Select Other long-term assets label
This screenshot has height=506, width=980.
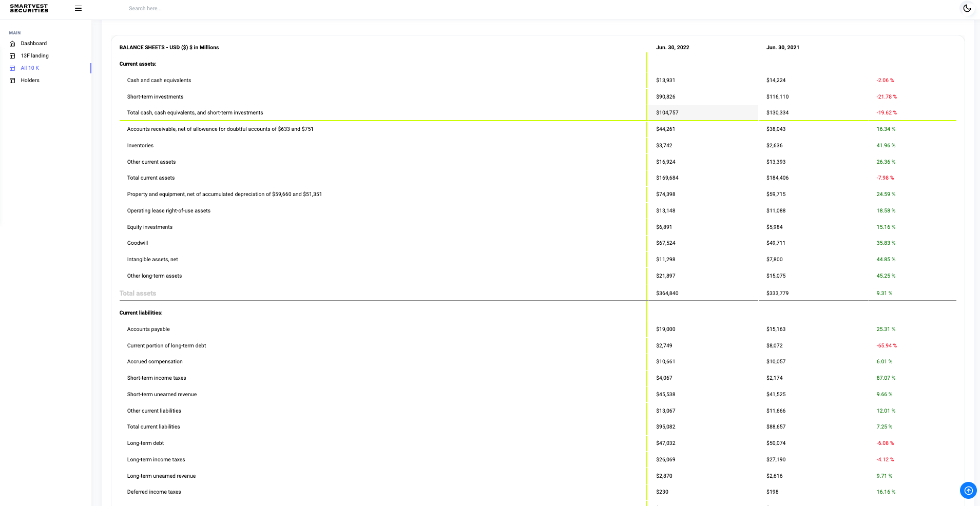[x=155, y=276]
